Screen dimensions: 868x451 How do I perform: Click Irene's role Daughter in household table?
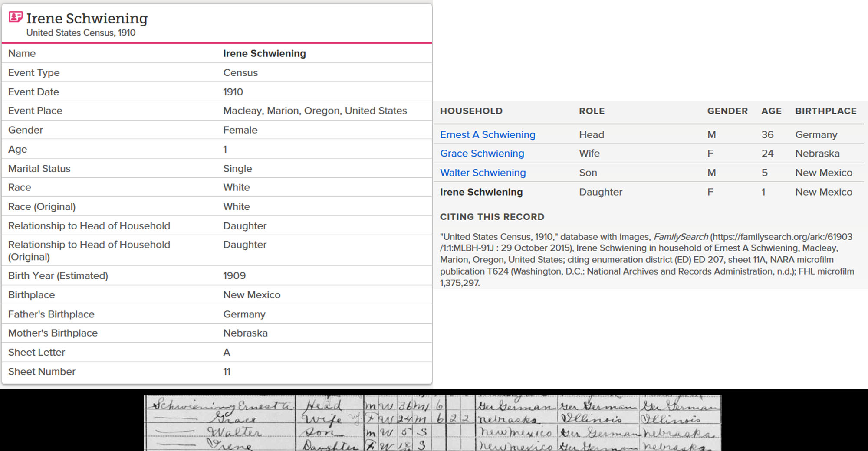pyautogui.click(x=600, y=192)
